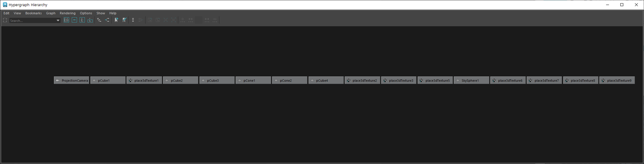Click the greyed remove from container icon
Image resolution: width=644 pixels, height=164 pixels.
pos(158,20)
